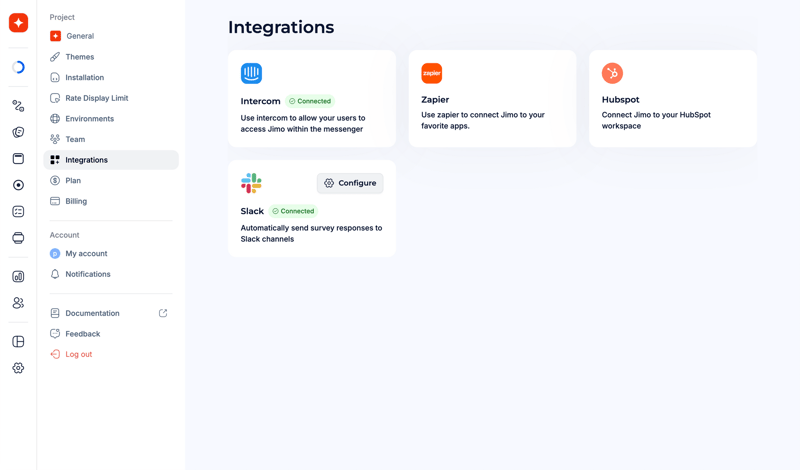Open the stacked banner icon in the left rail
The width and height of the screenshot is (800, 470).
[18, 238]
